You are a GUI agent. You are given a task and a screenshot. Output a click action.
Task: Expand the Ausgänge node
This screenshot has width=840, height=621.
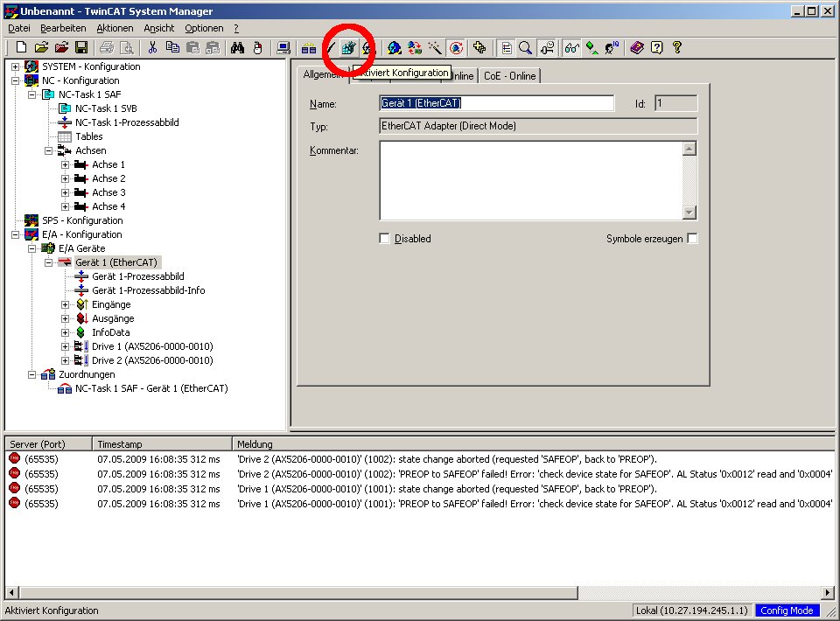pos(66,318)
